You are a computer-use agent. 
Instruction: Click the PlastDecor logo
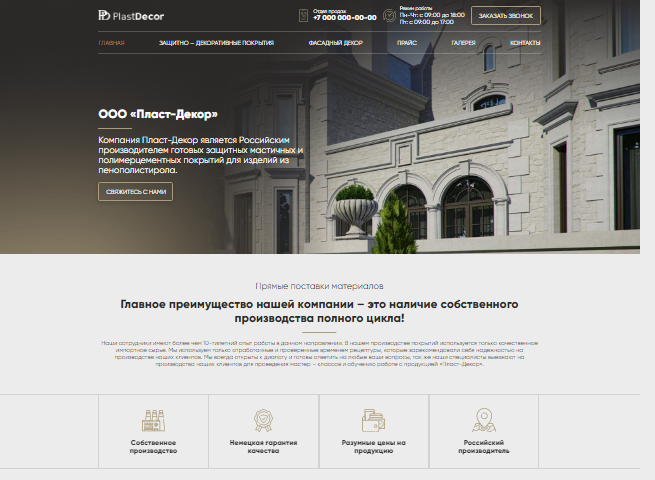(131, 16)
